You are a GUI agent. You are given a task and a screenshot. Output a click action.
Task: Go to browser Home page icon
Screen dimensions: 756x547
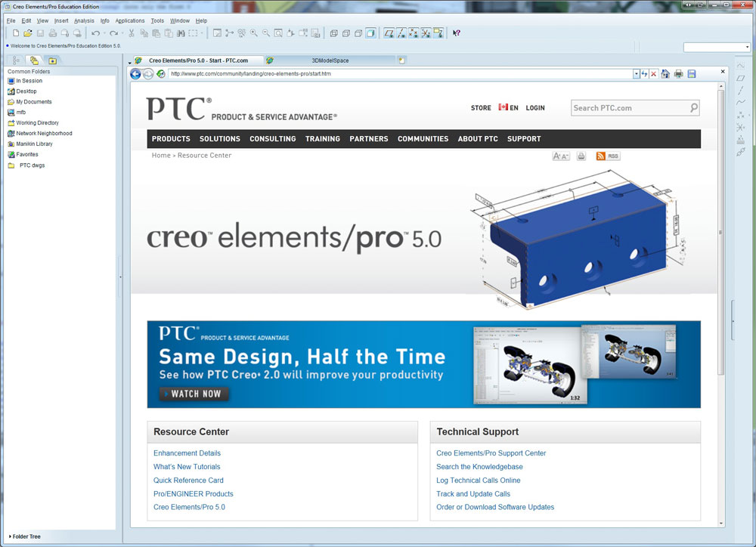(x=665, y=74)
